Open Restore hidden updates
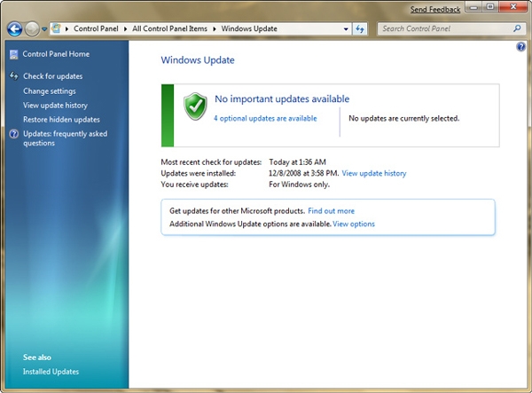The width and height of the screenshot is (532, 393). point(61,120)
